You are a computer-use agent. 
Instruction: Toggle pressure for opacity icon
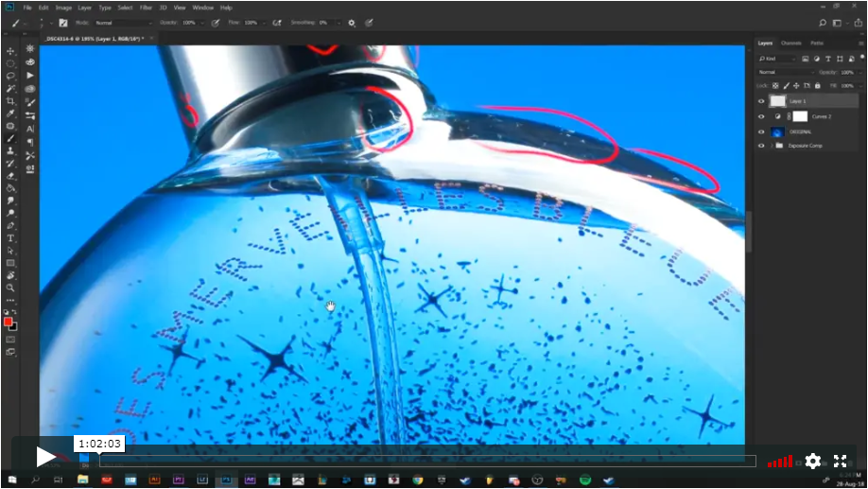tap(216, 23)
